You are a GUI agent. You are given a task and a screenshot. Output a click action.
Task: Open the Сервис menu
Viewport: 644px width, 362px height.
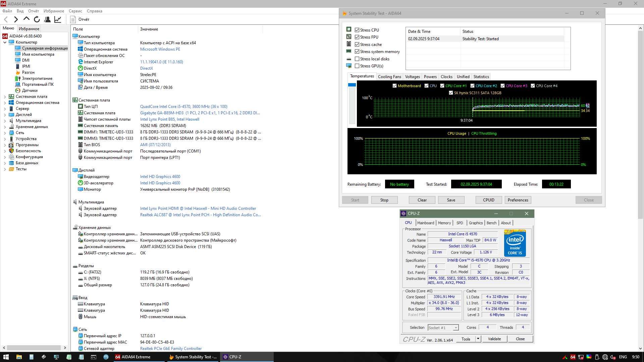tap(75, 11)
